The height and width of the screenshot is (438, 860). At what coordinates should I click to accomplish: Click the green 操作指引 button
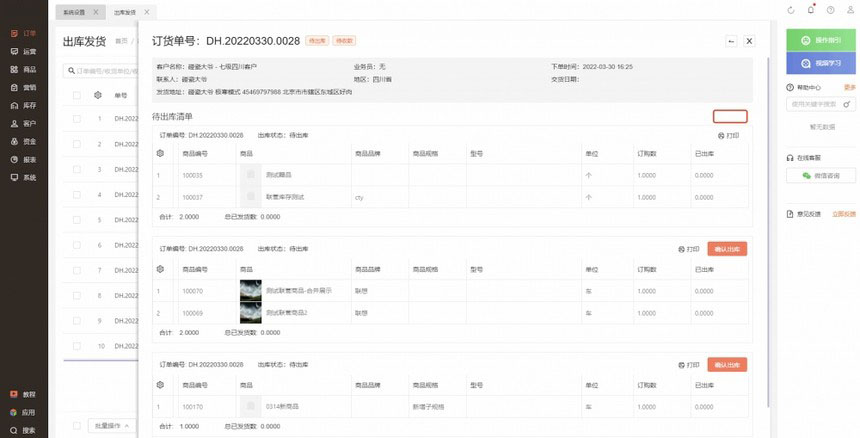[x=821, y=40]
